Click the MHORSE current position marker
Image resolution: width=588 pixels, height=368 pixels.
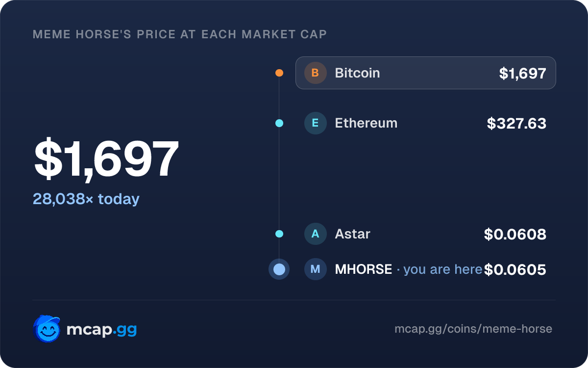(x=279, y=269)
